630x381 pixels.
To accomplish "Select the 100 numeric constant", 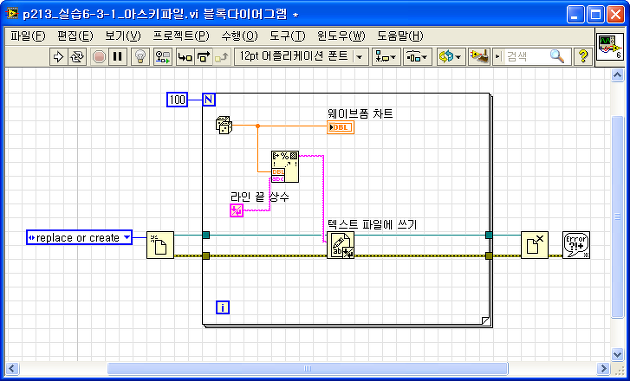I will click(x=177, y=100).
